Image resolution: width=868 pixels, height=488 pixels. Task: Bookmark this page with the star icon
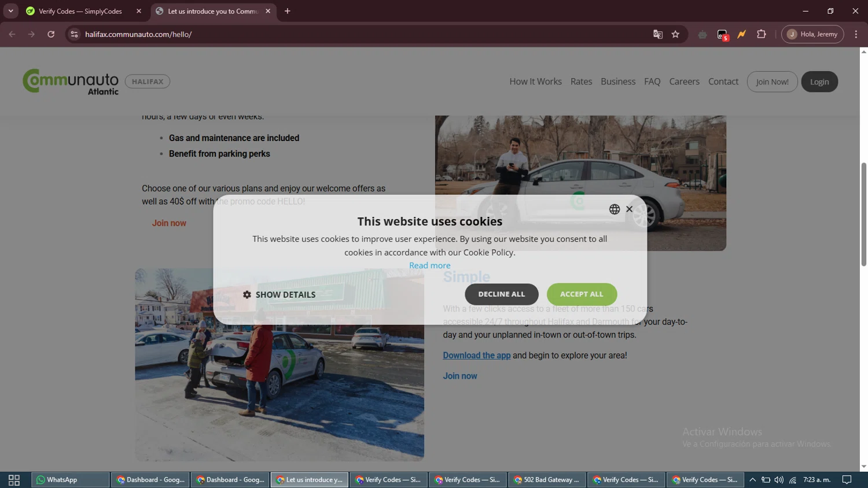pyautogui.click(x=675, y=34)
